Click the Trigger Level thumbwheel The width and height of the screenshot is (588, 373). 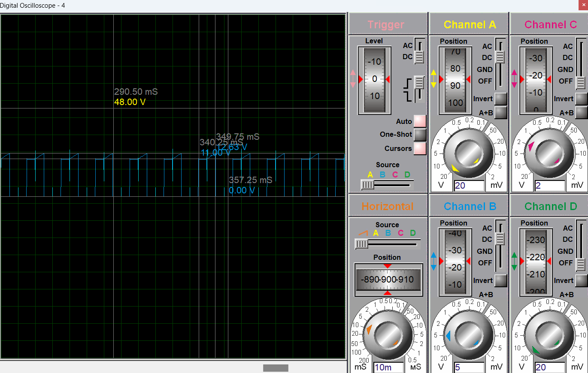(x=375, y=79)
